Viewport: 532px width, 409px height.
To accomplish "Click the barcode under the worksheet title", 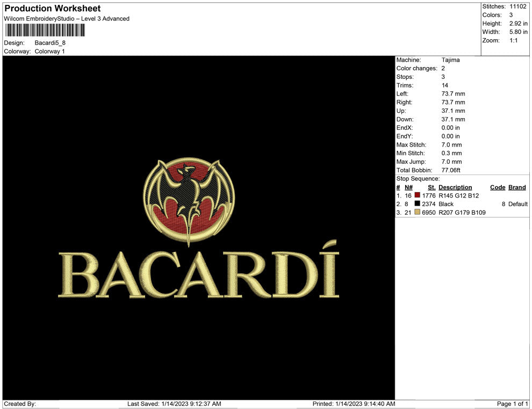I will click(x=45, y=30).
